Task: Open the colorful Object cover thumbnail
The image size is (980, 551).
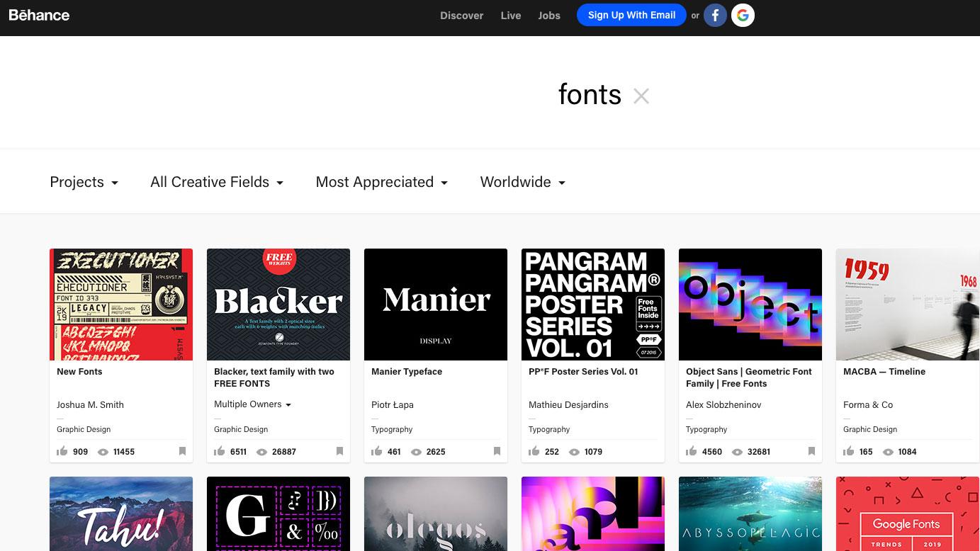Action: pos(750,305)
